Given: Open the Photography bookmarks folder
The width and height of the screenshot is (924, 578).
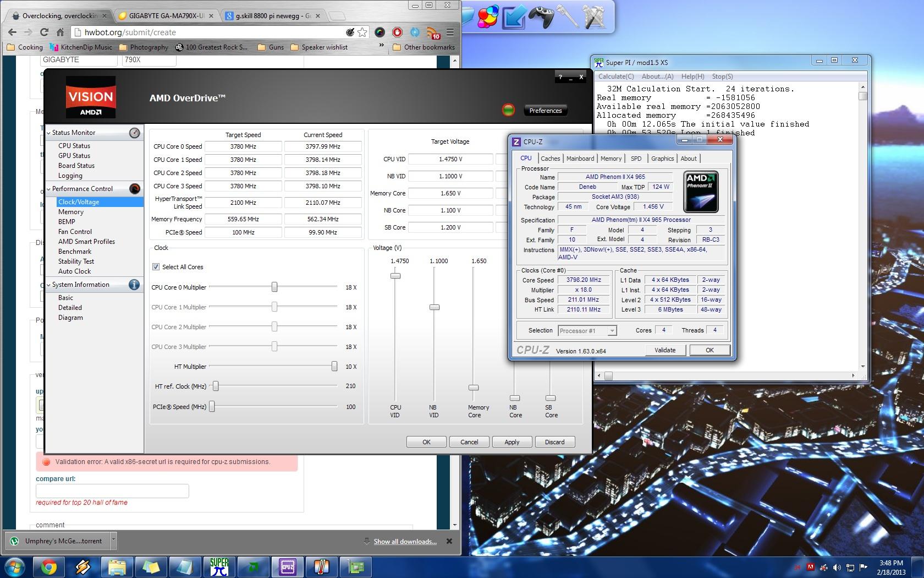Looking at the screenshot, I should coord(144,47).
